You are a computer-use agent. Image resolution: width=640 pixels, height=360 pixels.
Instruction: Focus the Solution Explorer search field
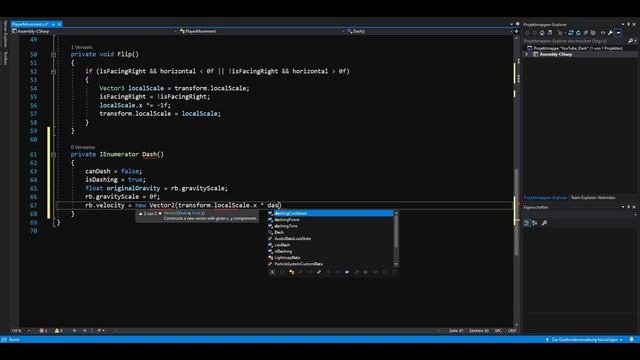[x=576, y=41]
